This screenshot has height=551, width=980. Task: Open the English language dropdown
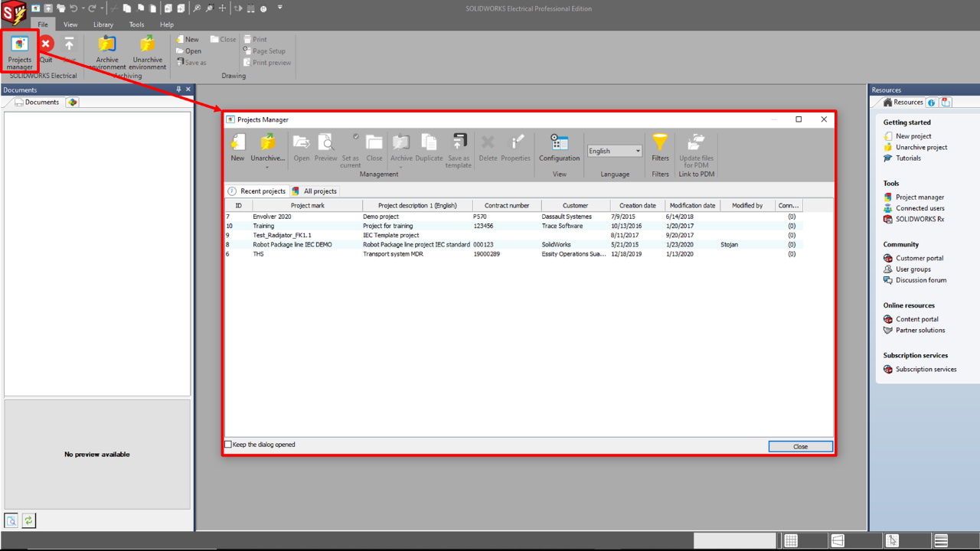coord(615,151)
